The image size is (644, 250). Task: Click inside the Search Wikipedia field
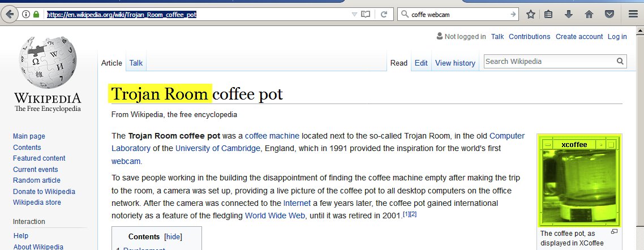click(x=549, y=62)
